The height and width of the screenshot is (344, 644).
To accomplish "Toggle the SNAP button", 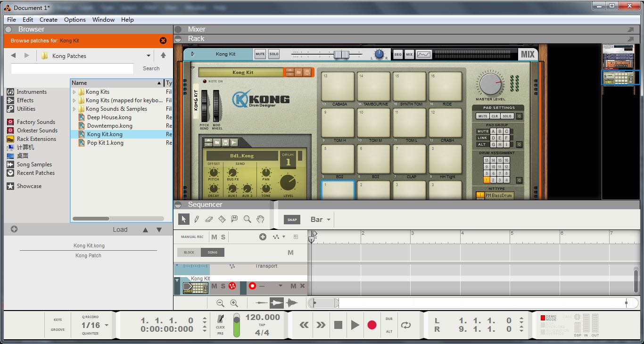I will (x=292, y=220).
